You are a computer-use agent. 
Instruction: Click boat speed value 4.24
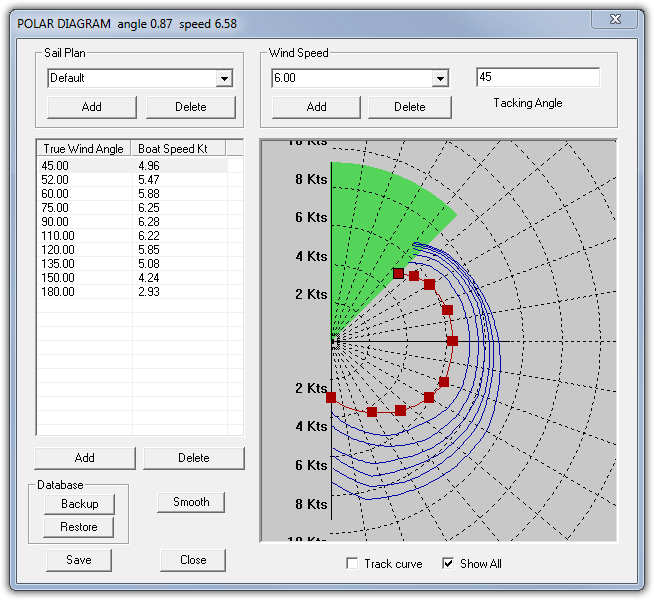(149, 278)
